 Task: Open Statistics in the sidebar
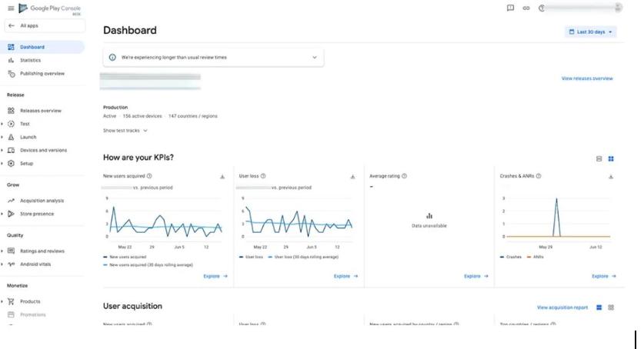31,60
